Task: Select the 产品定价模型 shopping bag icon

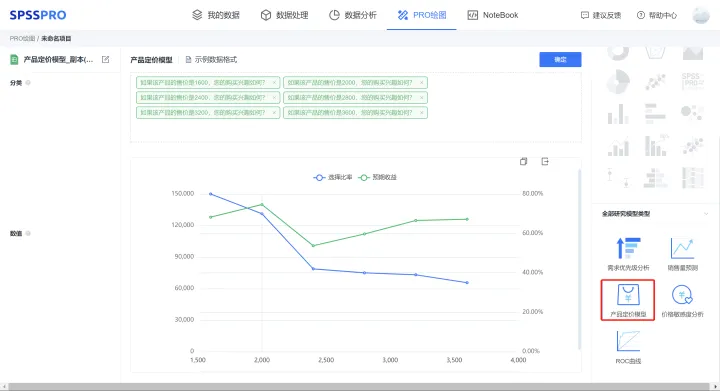Action: point(628,295)
